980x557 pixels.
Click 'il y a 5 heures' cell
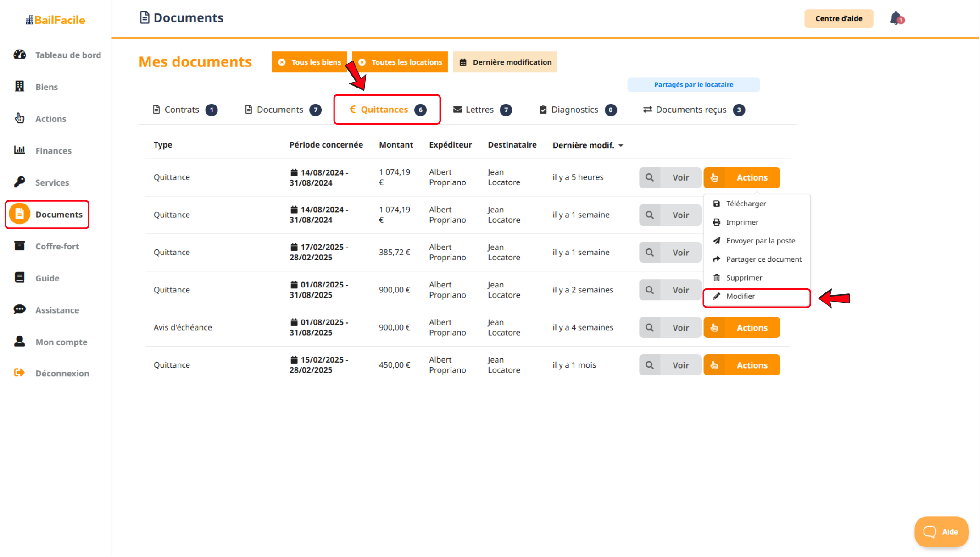[578, 177]
